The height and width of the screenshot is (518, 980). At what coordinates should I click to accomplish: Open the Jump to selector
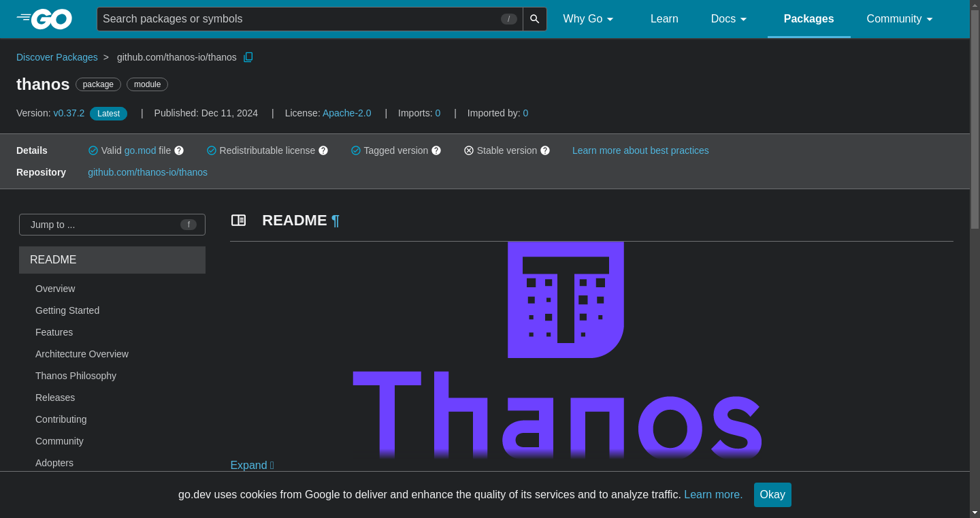pyautogui.click(x=112, y=225)
